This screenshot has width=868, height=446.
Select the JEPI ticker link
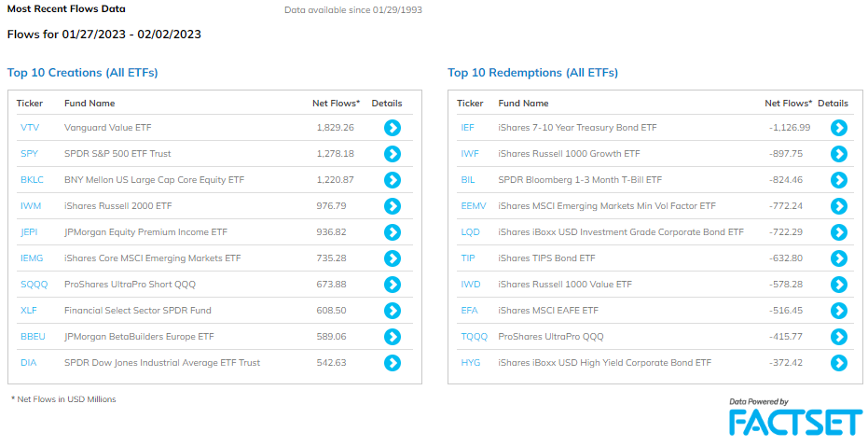tap(29, 231)
